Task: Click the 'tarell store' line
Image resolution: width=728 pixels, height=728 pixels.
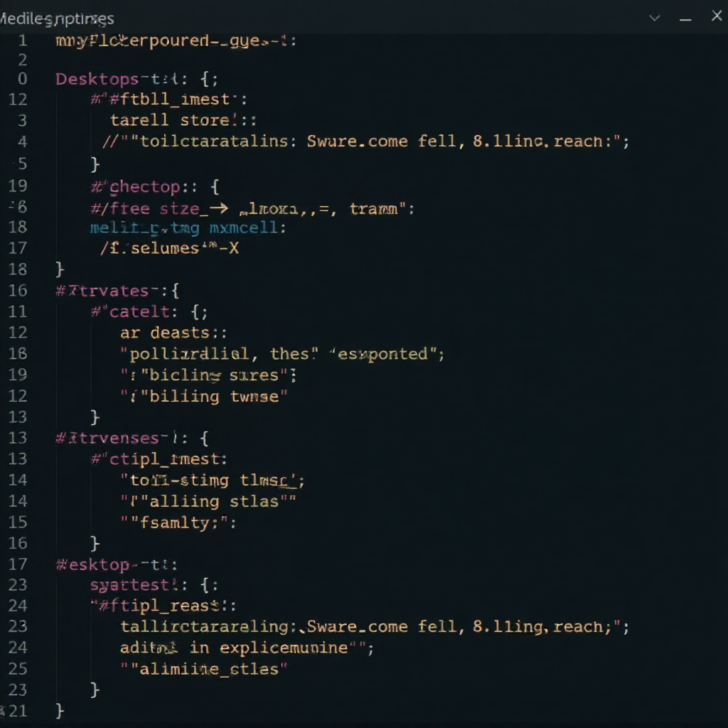Action: click(x=183, y=121)
